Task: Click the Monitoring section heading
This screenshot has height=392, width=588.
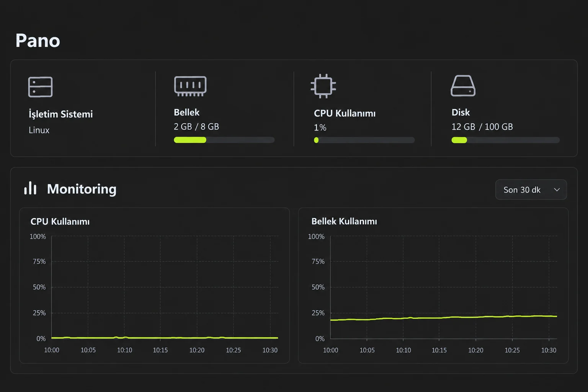Action: [x=82, y=189]
